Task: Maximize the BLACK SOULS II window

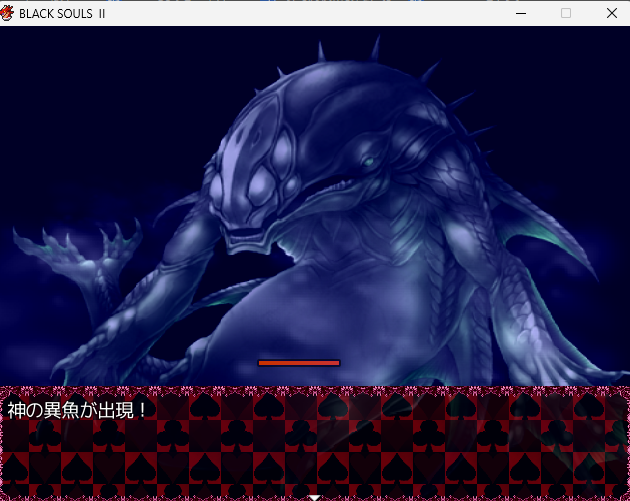Action: [x=566, y=13]
